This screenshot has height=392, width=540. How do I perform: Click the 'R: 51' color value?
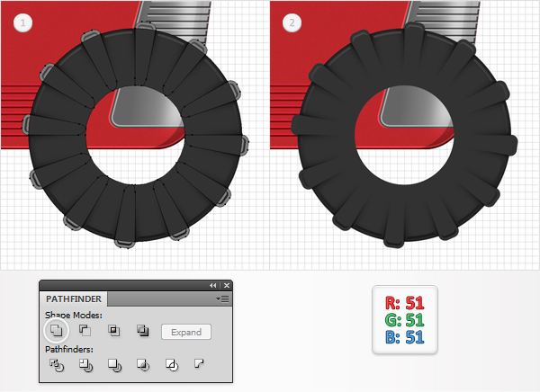click(405, 303)
